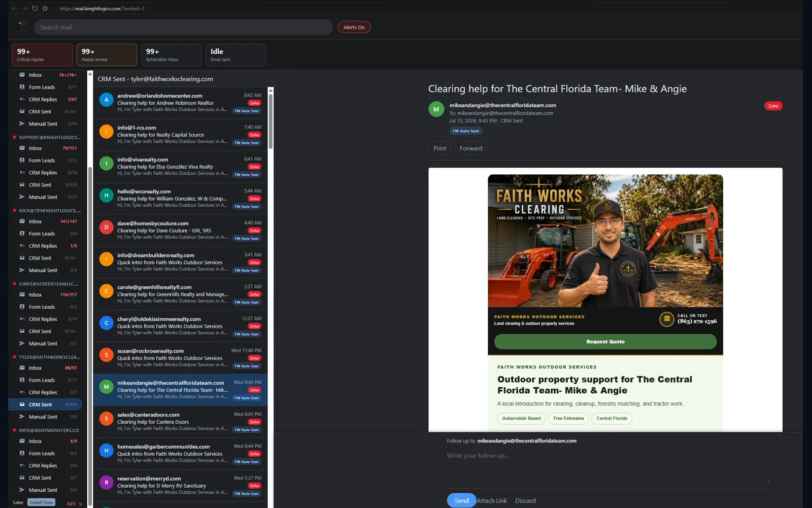Click the Zoho badge in the open email header
Viewport: 812px width, 508px height.
coord(773,106)
